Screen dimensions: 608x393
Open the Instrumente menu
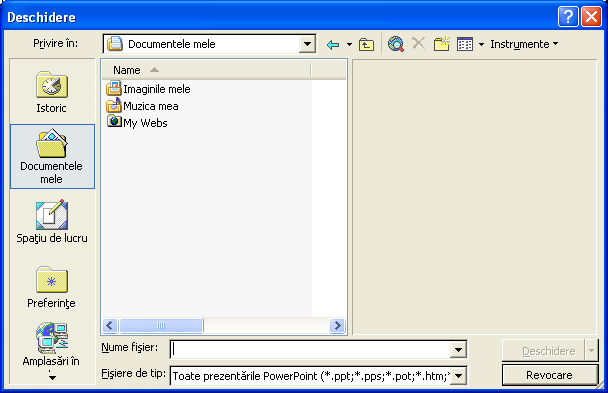524,44
